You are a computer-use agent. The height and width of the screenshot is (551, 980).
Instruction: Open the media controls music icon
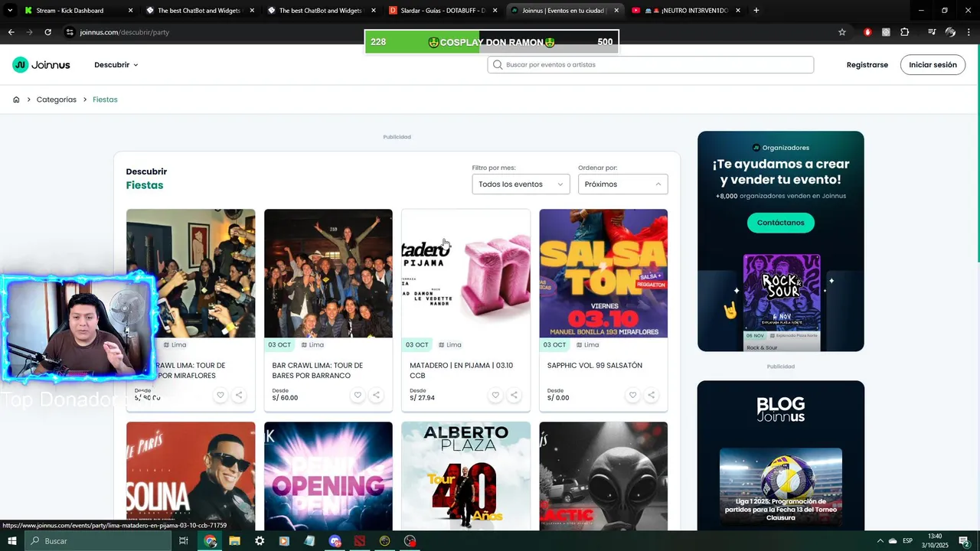click(x=932, y=32)
